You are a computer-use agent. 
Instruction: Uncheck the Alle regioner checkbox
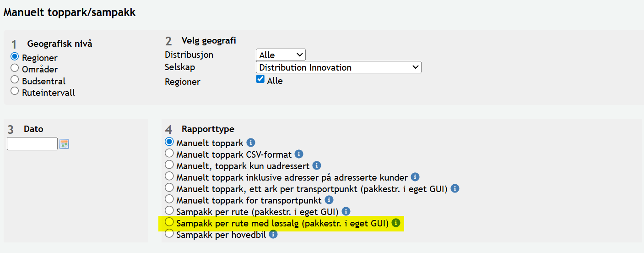(260, 79)
